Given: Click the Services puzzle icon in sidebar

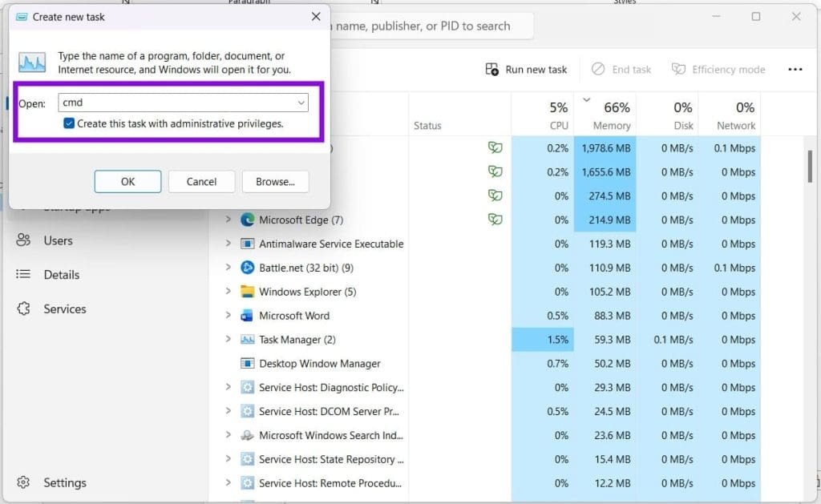Looking at the screenshot, I should pyautogui.click(x=23, y=308).
